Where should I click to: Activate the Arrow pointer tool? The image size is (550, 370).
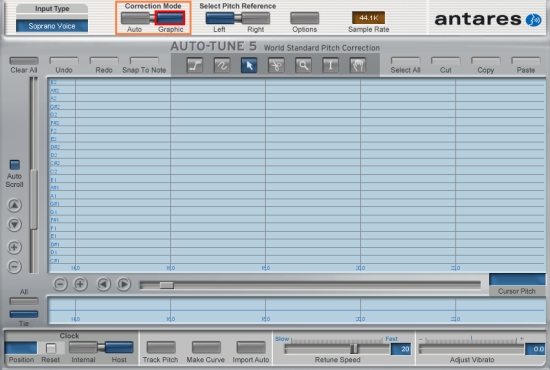pos(249,66)
